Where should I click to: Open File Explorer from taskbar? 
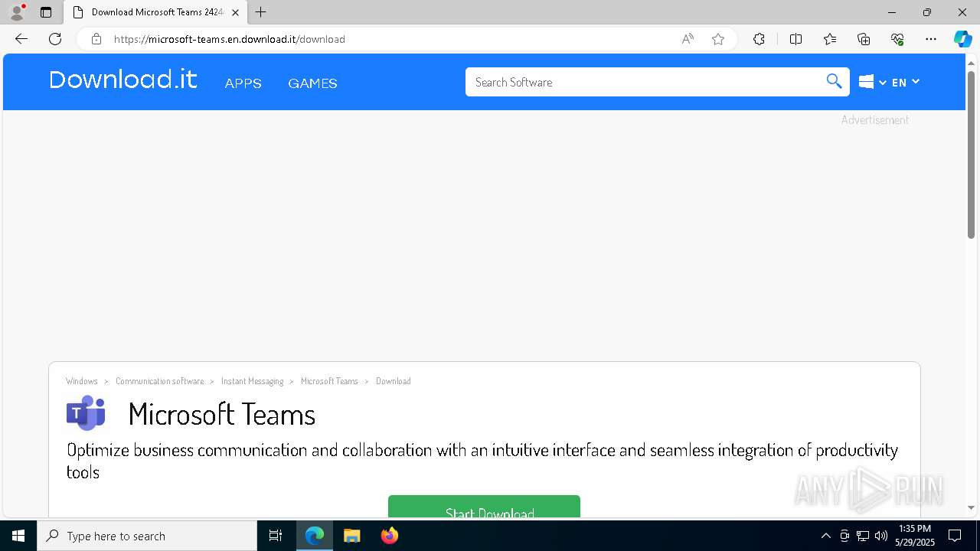tap(351, 536)
